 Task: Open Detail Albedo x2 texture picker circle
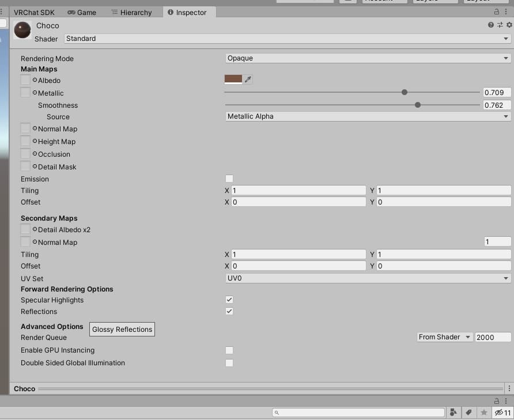click(x=35, y=229)
